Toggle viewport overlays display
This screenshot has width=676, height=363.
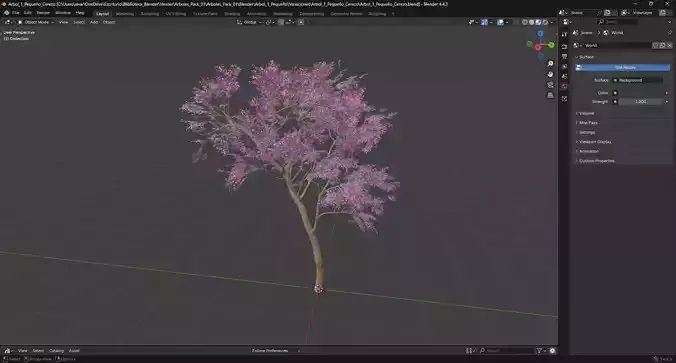500,22
